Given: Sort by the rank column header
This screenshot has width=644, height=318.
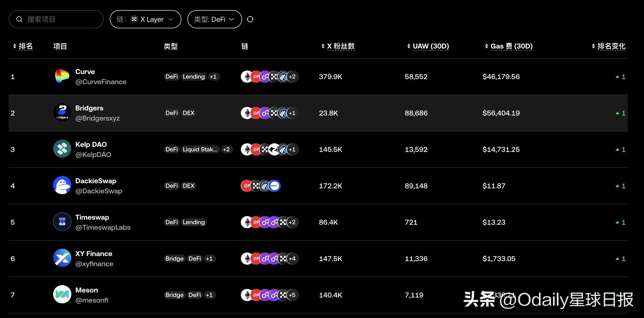Looking at the screenshot, I should coord(23,46).
